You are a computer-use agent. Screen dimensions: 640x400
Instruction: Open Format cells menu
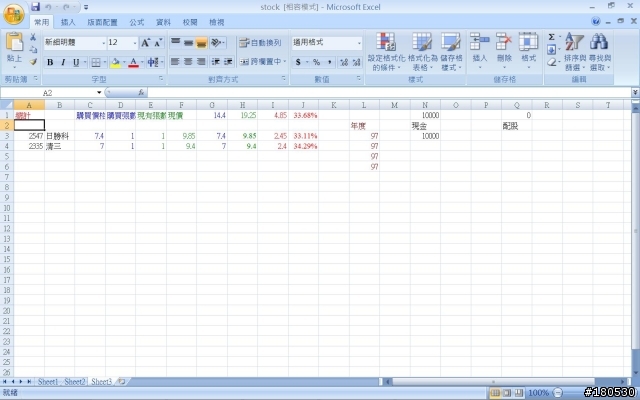click(529, 51)
